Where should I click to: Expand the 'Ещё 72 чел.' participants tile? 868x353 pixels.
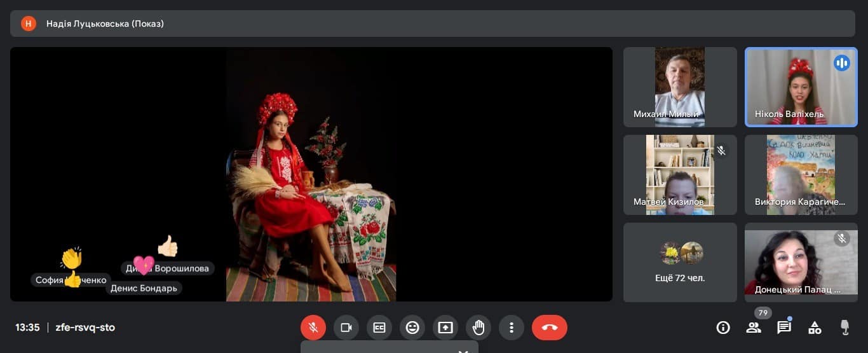680,262
